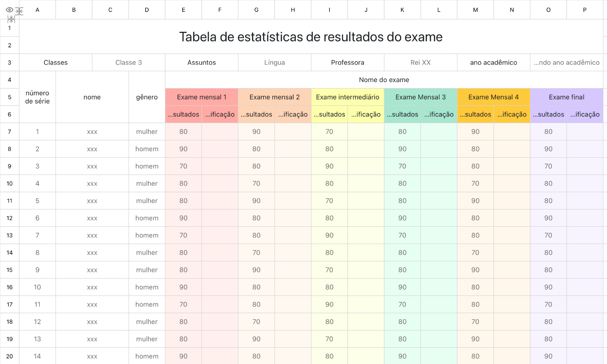The height and width of the screenshot is (364, 607).
Task: Select the 'ano acadêmico' label cell
Action: (493, 63)
